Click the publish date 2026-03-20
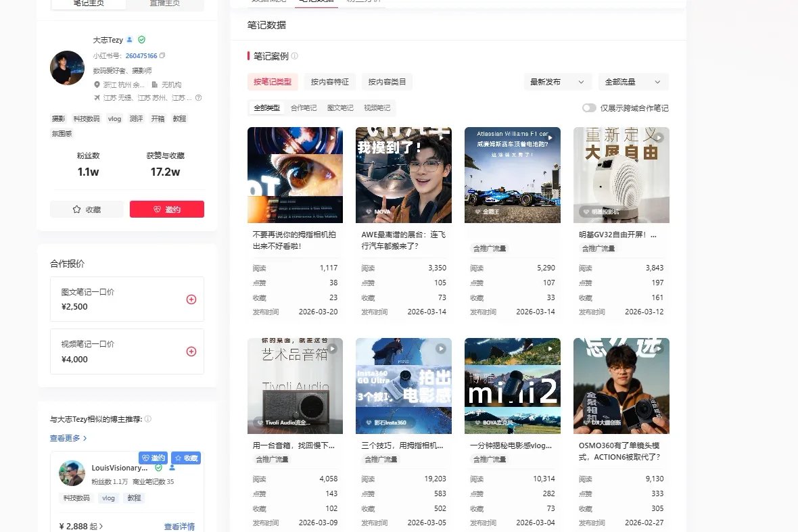This screenshot has height=532, width=798. [318, 312]
